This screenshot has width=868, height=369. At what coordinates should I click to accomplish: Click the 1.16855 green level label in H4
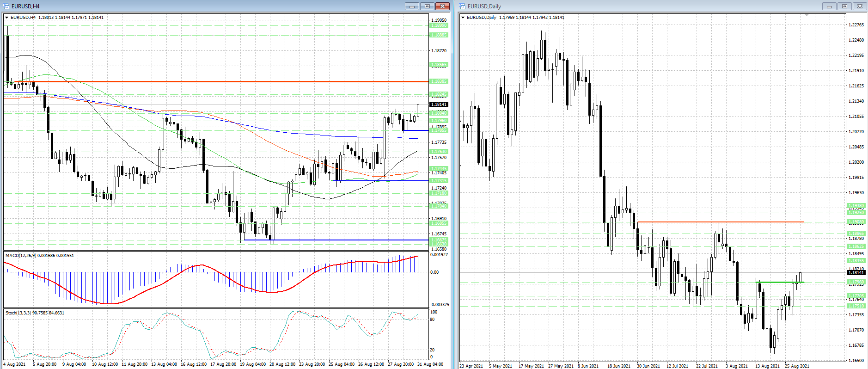pos(439,223)
